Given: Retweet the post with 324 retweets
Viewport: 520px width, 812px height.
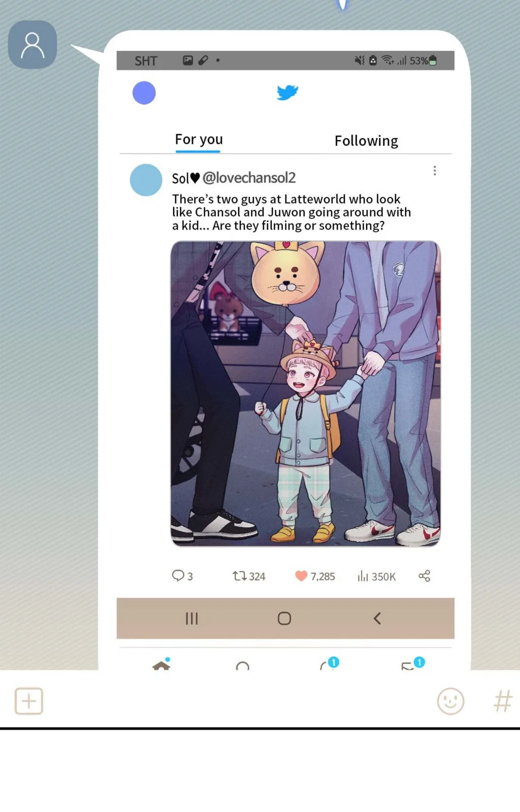Looking at the screenshot, I should (240, 576).
